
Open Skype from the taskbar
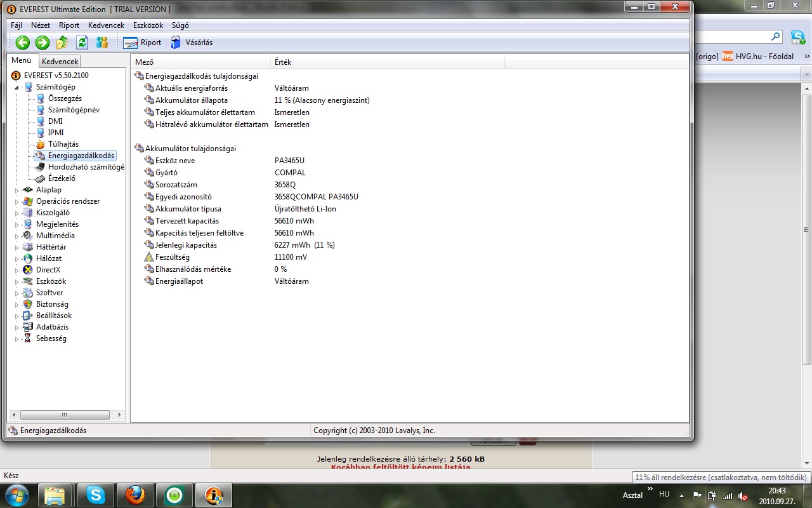click(x=95, y=495)
